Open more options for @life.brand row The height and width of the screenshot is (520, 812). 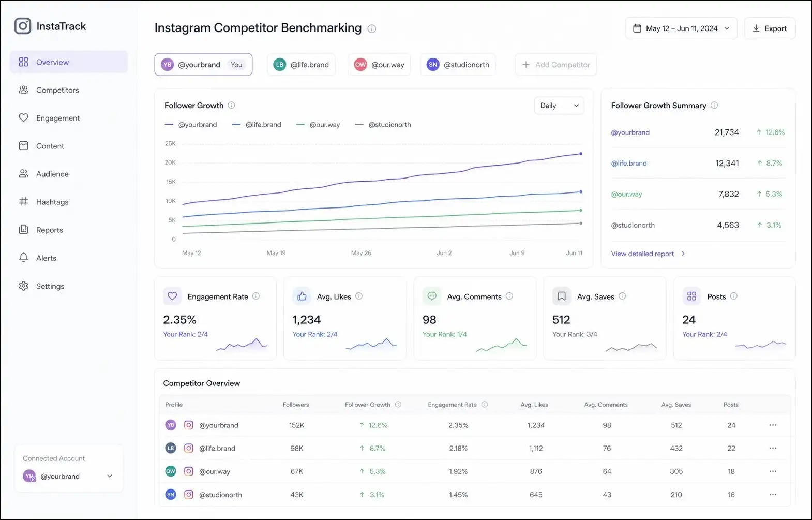773,449
